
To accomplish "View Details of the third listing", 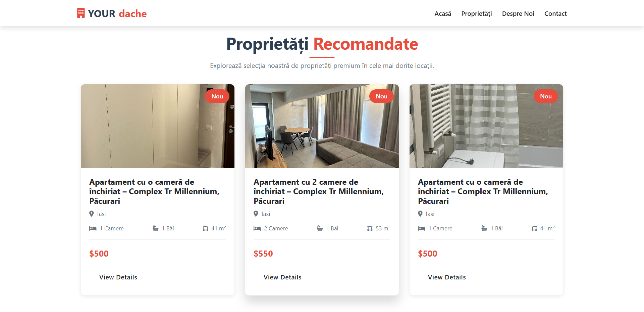I will 447,277.
